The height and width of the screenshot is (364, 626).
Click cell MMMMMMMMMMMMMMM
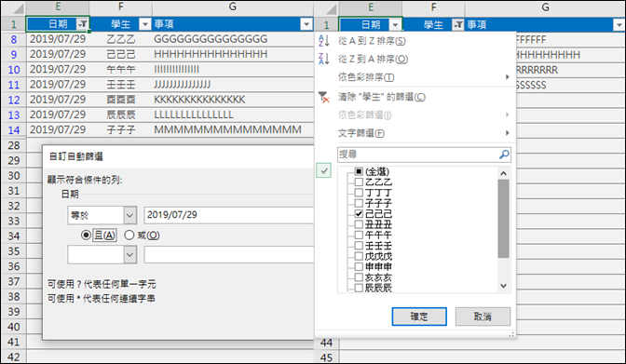tap(233, 130)
